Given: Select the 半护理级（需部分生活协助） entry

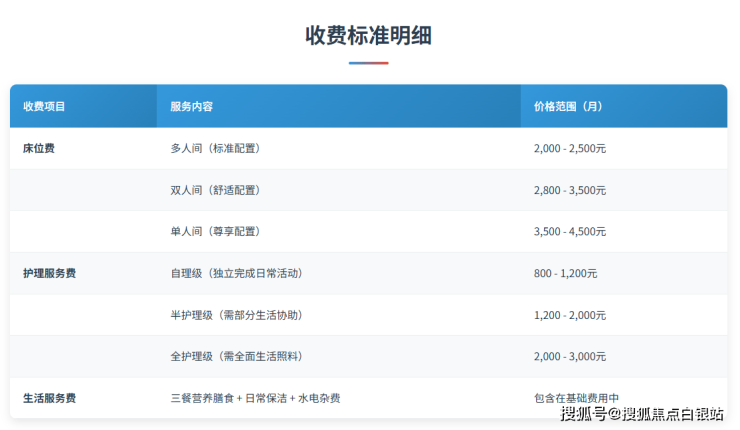Looking at the screenshot, I should click(236, 315).
